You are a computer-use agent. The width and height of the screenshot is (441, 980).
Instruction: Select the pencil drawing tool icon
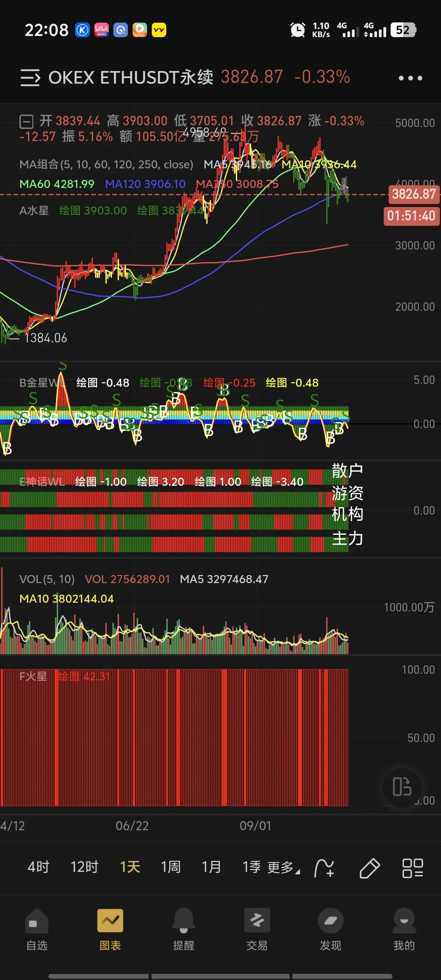point(370,868)
